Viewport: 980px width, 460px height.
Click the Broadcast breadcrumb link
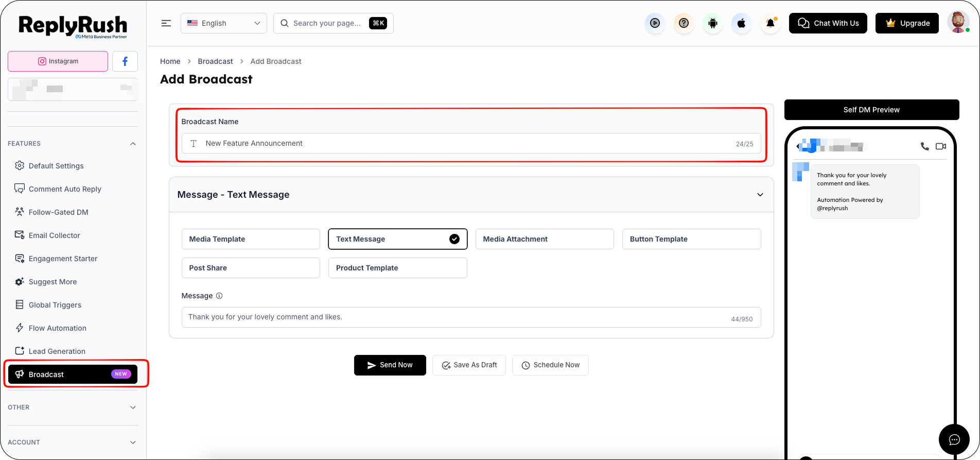click(x=216, y=61)
